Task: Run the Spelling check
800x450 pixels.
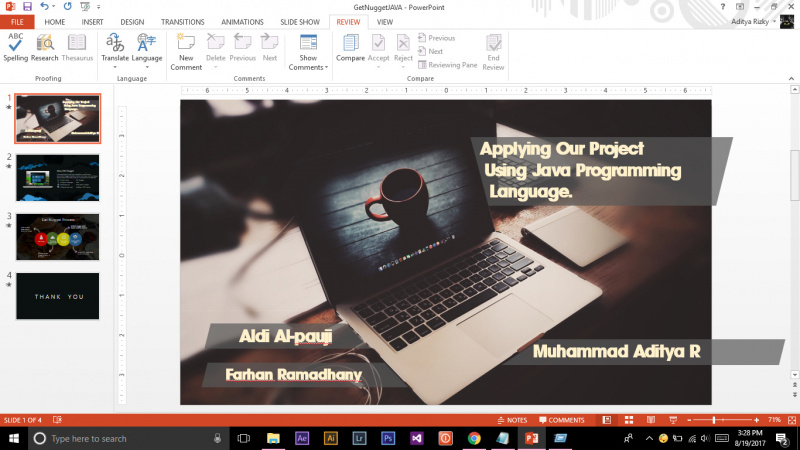Action: [x=15, y=46]
